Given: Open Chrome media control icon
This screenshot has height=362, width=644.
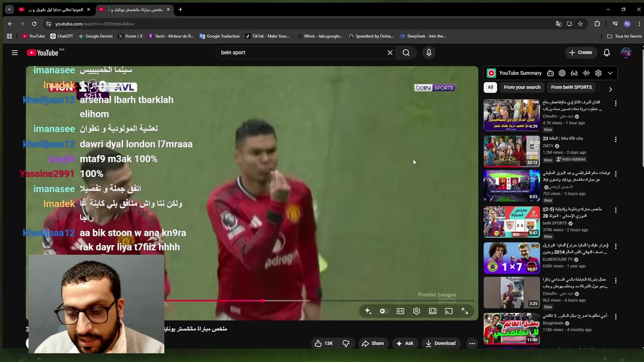Looking at the screenshot, I should [x=615, y=24].
